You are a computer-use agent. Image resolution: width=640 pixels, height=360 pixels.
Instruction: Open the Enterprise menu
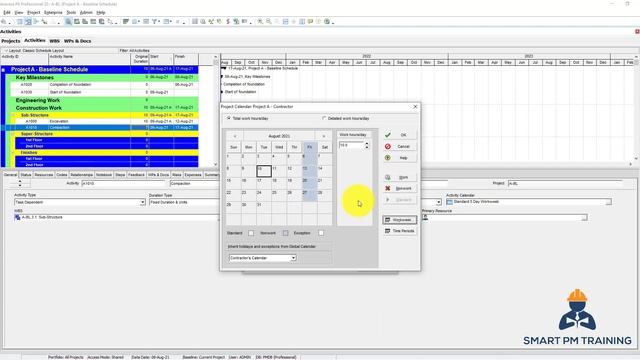tap(53, 13)
